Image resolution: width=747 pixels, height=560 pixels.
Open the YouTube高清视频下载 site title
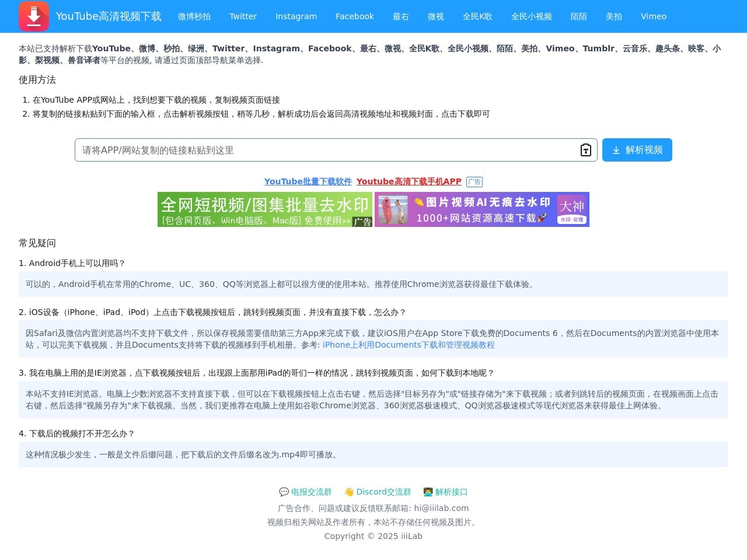point(109,16)
